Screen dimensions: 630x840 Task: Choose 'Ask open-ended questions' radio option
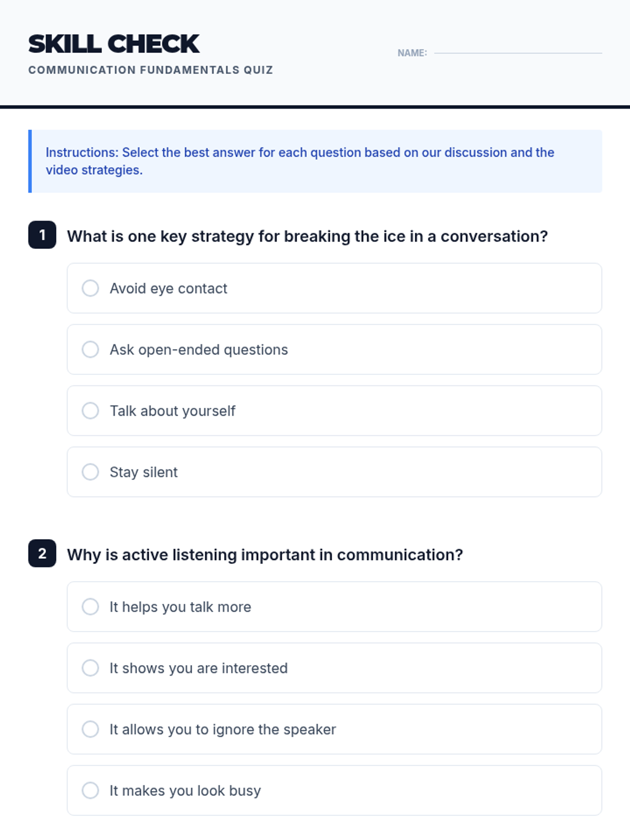tap(90, 350)
